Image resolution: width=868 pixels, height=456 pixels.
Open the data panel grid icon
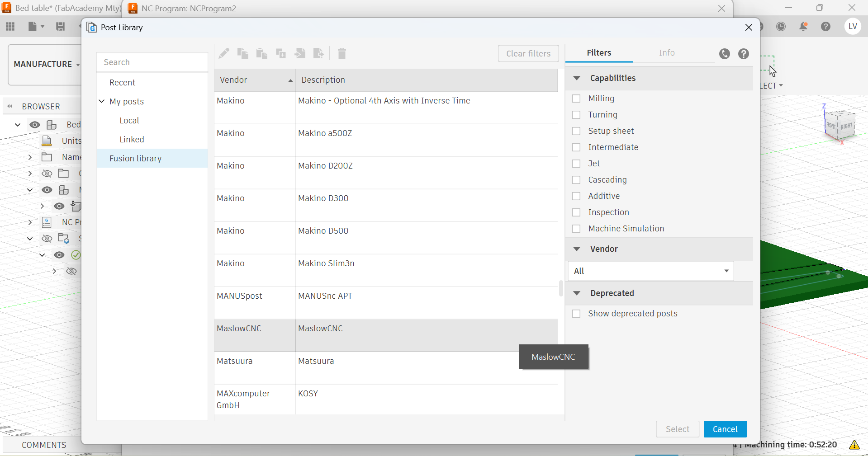(x=10, y=26)
